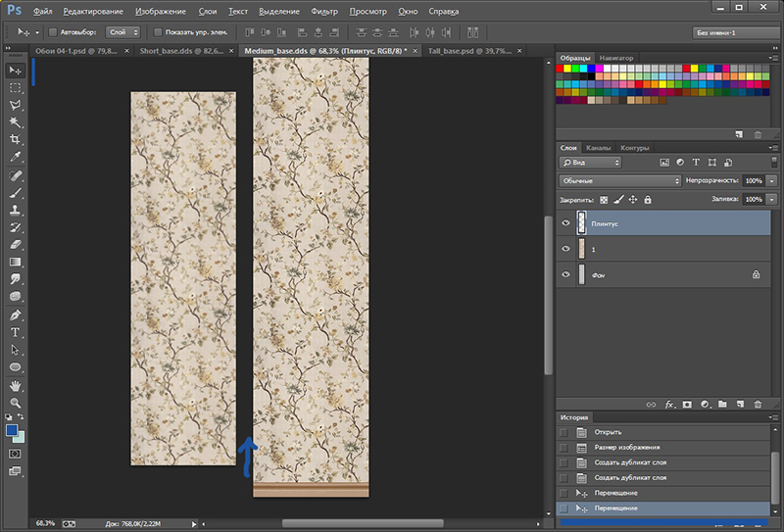Select the Horizontal Type tool
Image resolution: width=784 pixels, height=532 pixels.
(x=16, y=332)
